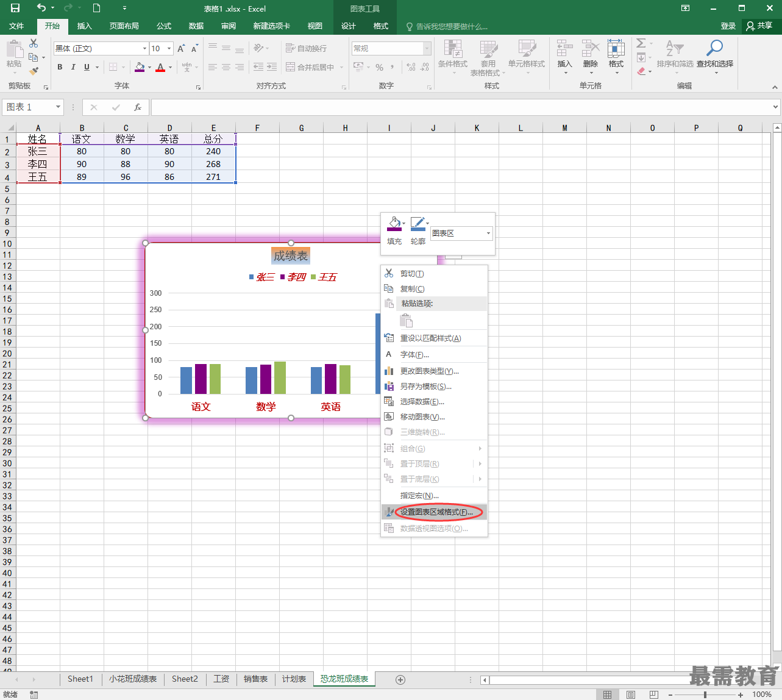The height and width of the screenshot is (700, 782).
Task: Click the Share (共享) button
Action: pos(759,26)
